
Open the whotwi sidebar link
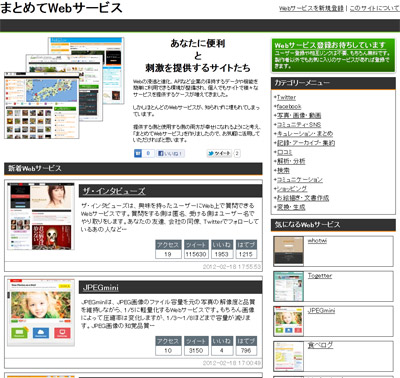click(x=317, y=241)
